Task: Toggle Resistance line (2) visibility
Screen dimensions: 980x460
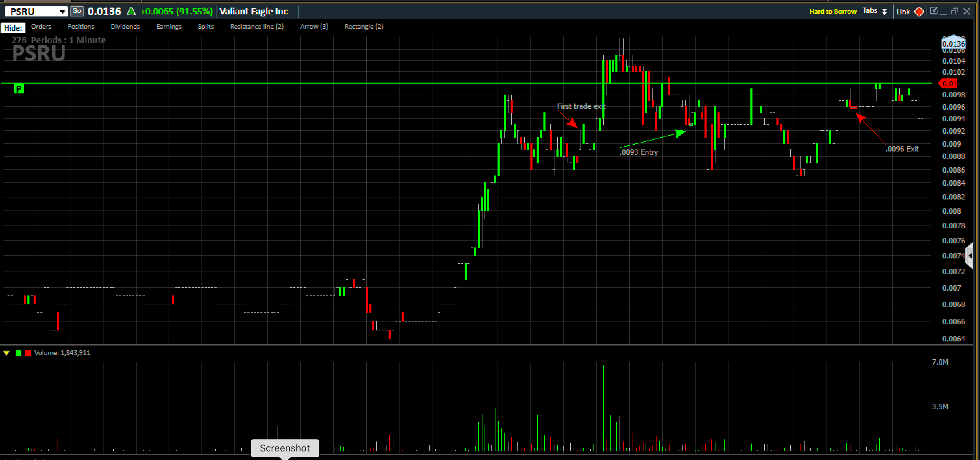Action: click(x=257, y=27)
